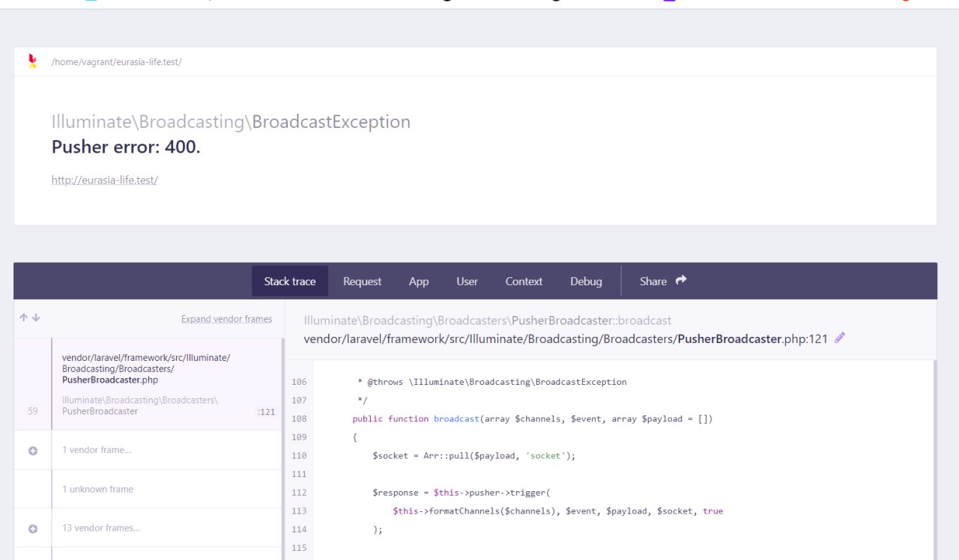Click 'Expand vendor frames' link

226,319
